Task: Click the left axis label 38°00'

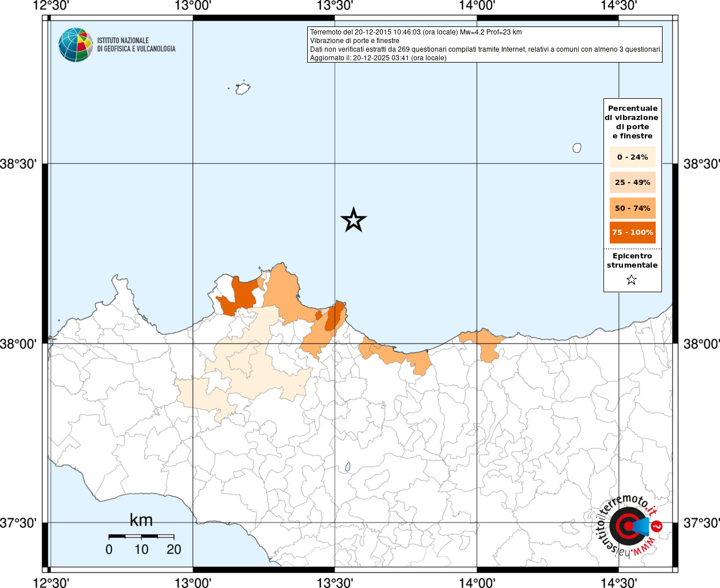Action: point(18,344)
